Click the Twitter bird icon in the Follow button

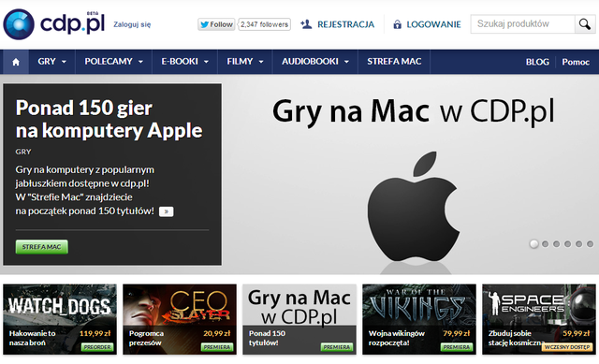pyautogui.click(x=204, y=24)
